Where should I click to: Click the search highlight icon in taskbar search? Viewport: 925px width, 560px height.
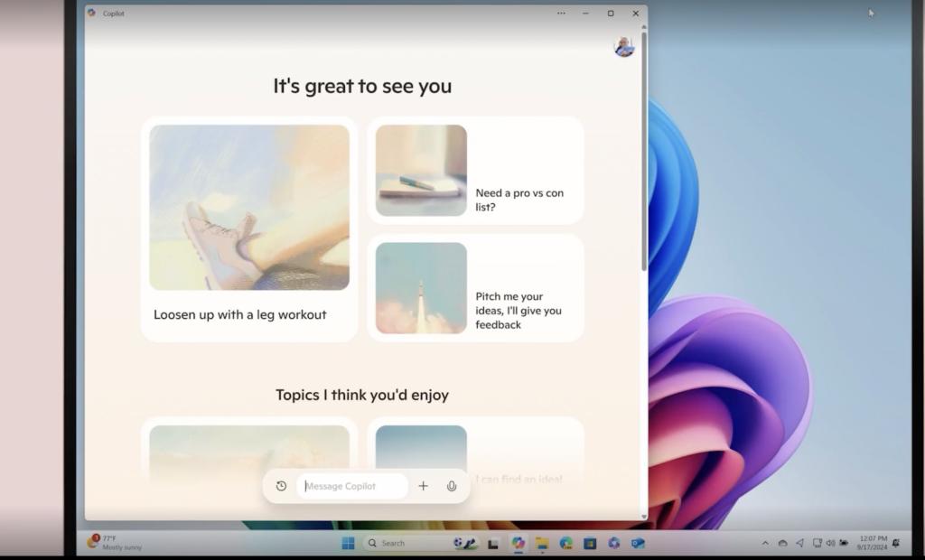465,543
